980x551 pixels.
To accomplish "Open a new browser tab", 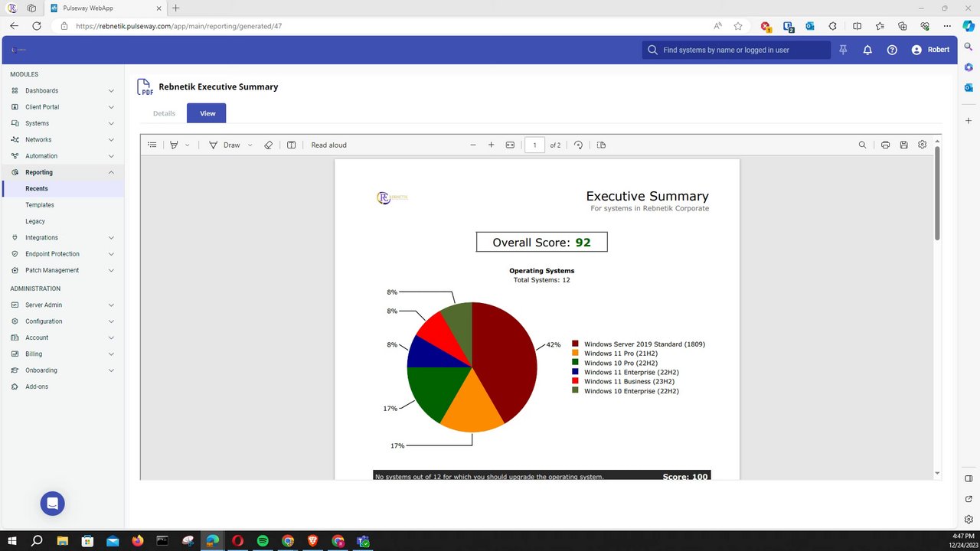I will click(x=176, y=8).
